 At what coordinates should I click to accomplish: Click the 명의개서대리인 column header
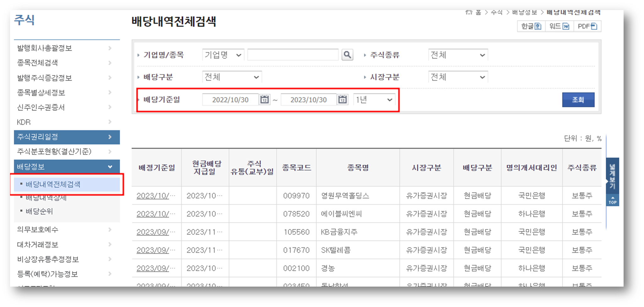click(532, 168)
